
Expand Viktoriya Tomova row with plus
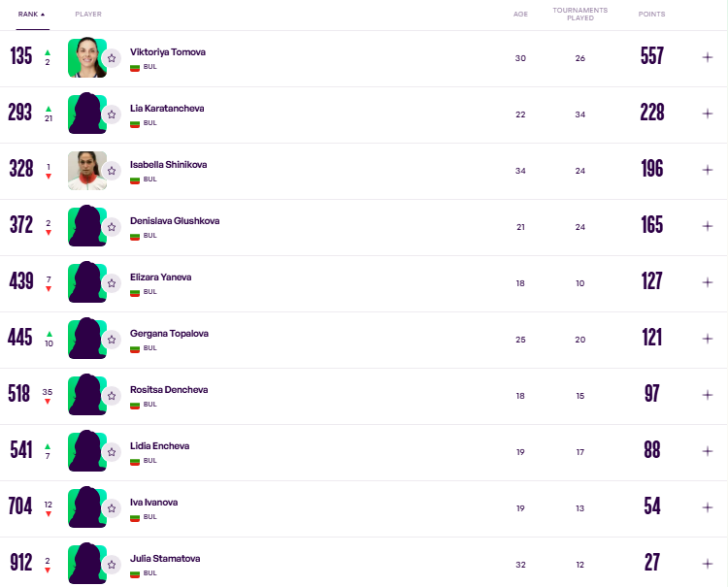[x=707, y=57]
